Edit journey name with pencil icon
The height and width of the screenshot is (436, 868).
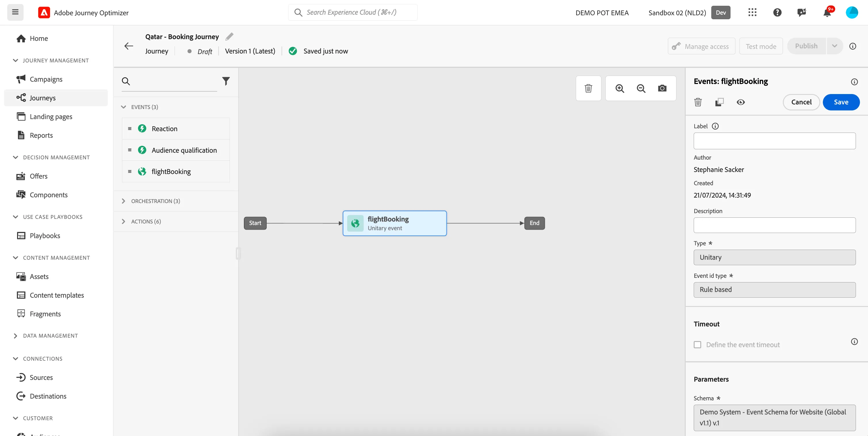230,37
